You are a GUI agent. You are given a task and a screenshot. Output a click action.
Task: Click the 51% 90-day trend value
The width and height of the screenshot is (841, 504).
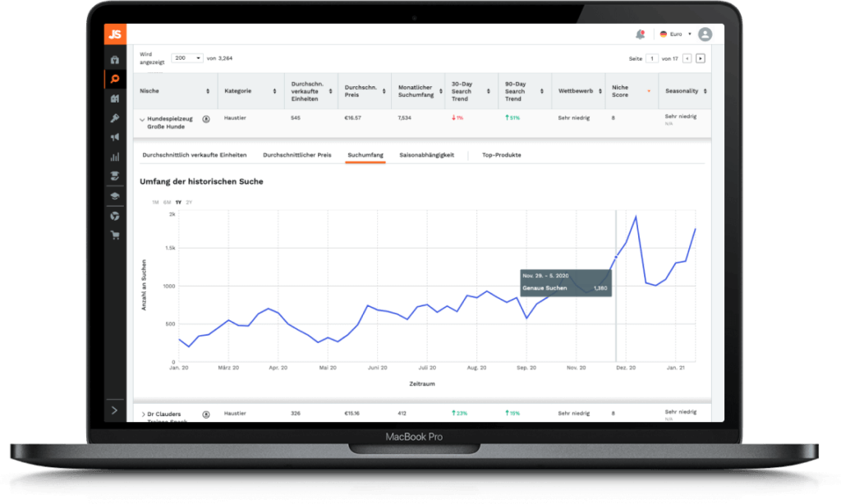pyautogui.click(x=512, y=118)
